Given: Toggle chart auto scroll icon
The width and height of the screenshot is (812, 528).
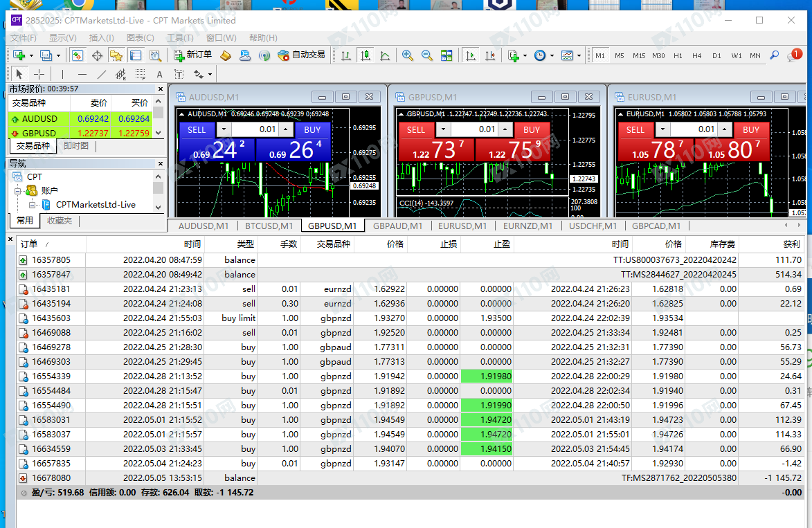Looking at the screenshot, I should point(471,55).
